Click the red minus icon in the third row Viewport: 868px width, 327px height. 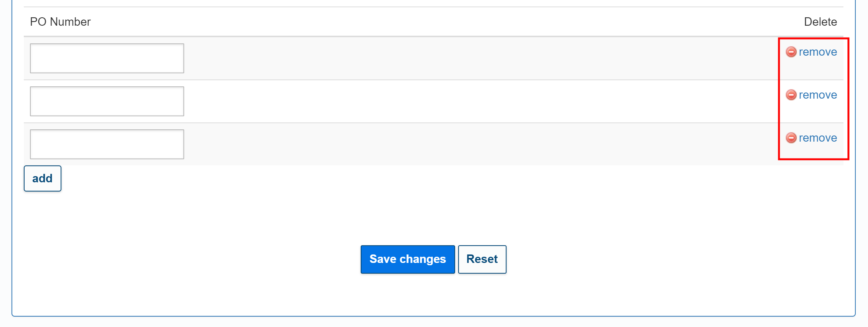(x=791, y=138)
